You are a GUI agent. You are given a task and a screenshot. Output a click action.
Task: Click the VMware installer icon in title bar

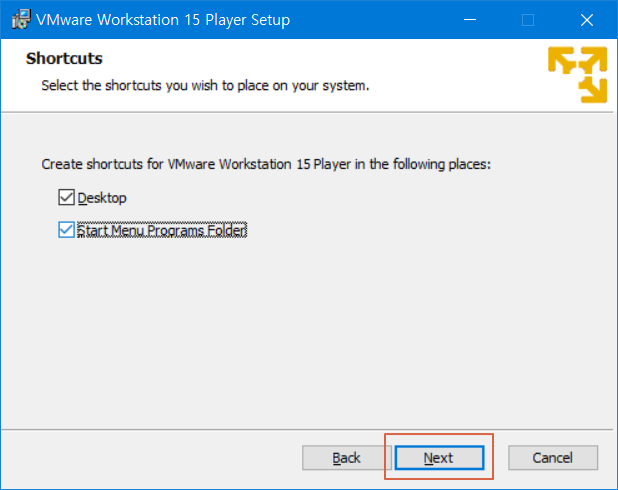tap(21, 19)
